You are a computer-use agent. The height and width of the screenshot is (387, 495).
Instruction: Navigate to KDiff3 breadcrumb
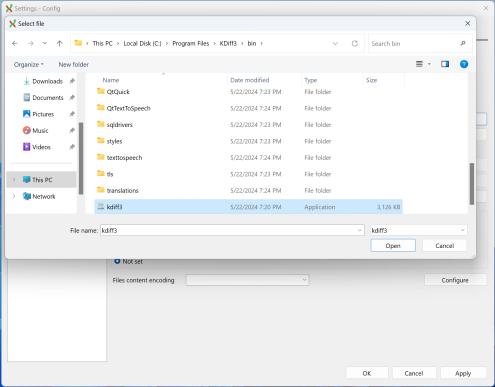pyautogui.click(x=228, y=43)
